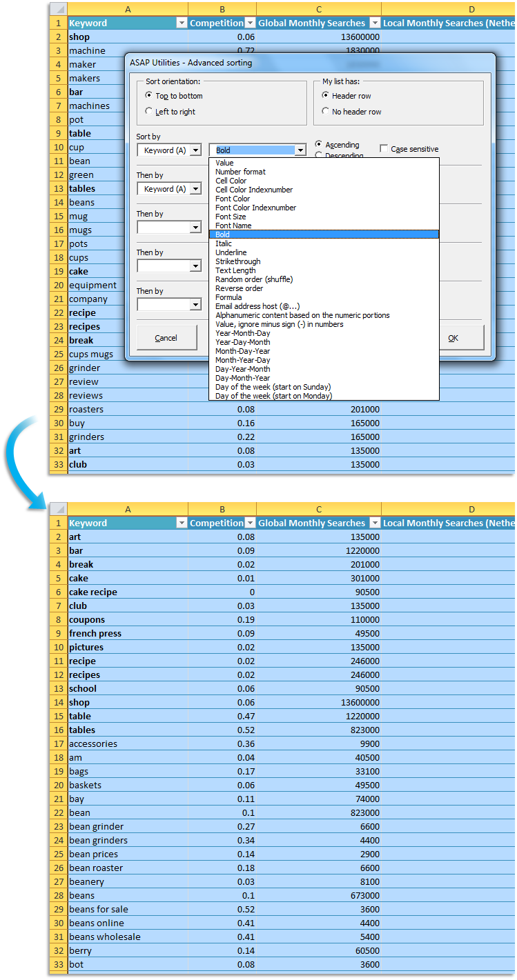Screen dimensions: 517x980
Task: Open Competition filter arrow in upper sheet
Action: point(250,23)
